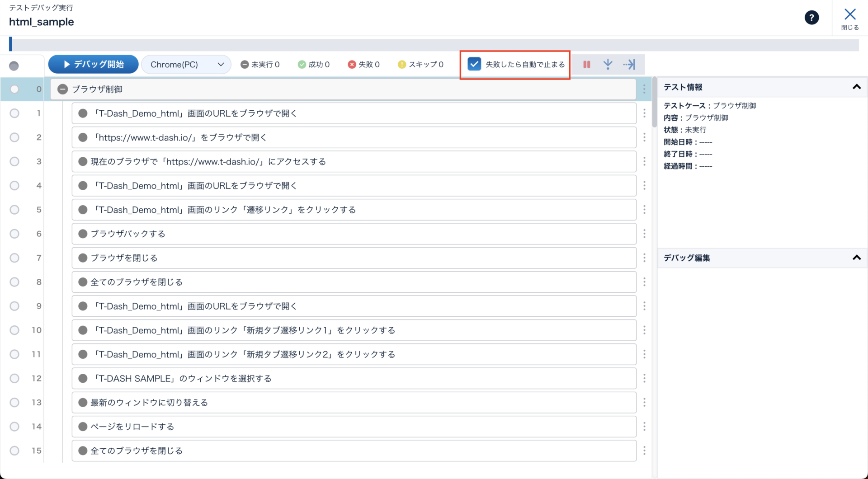Open three-dot menu for ページをリロードする step
The width and height of the screenshot is (868, 479).
tap(644, 427)
